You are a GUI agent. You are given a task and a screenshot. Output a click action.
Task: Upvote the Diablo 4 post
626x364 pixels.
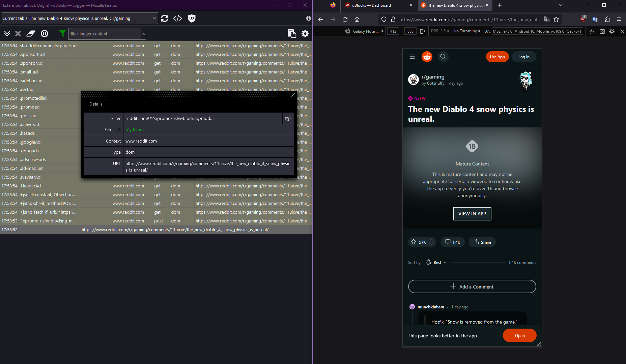(414, 242)
